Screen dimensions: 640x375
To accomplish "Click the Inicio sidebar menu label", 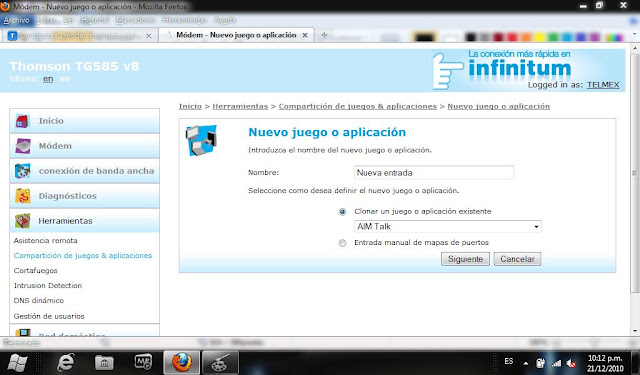I will pyautogui.click(x=51, y=121).
